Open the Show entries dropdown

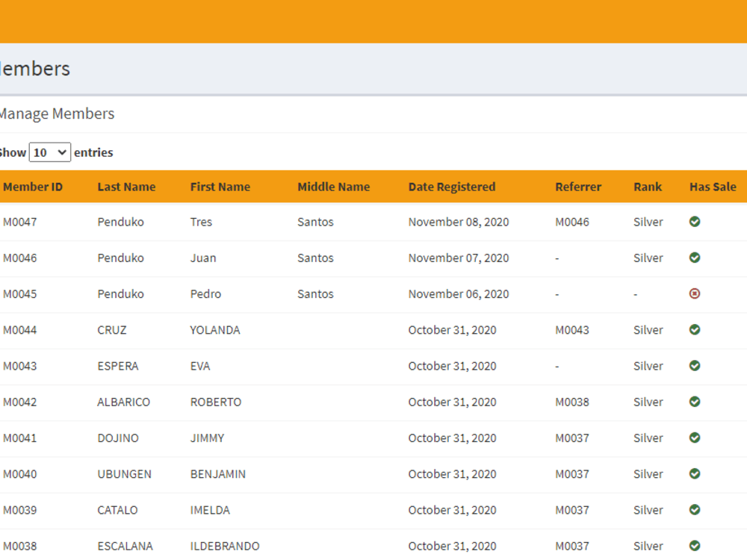(x=50, y=152)
